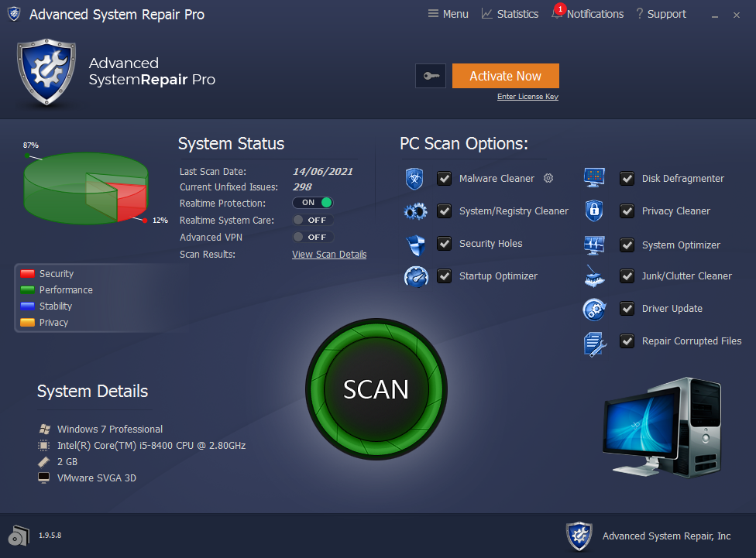Screen dimensions: 756x558
Task: Click the Advanced System Repair shield logo
Action: coord(46,72)
